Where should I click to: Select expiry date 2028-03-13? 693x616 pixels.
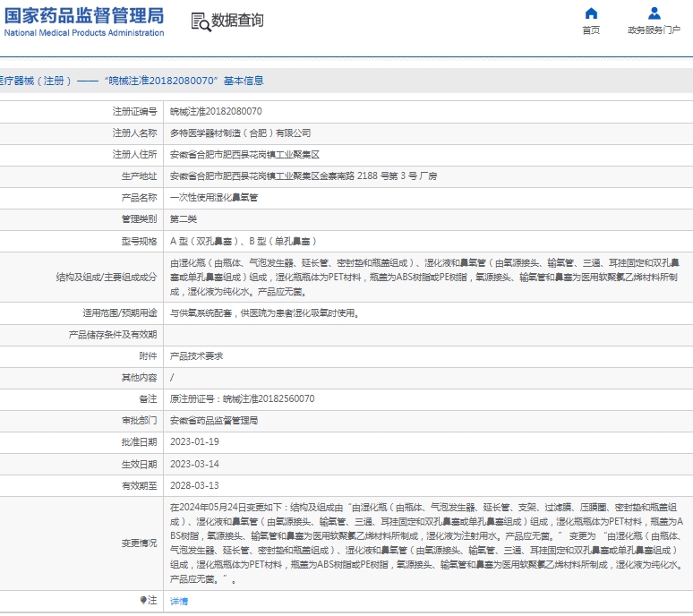click(194, 485)
